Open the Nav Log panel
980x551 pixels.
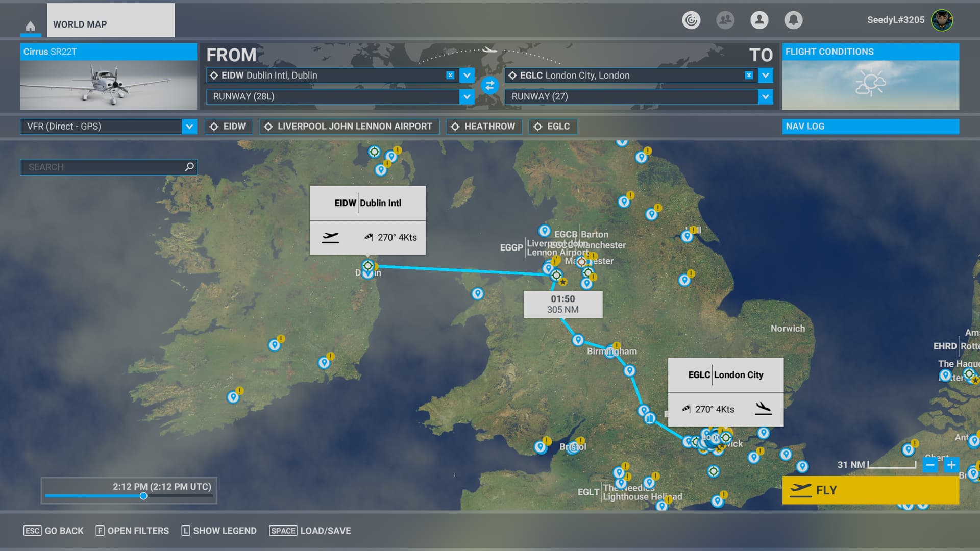tap(871, 127)
